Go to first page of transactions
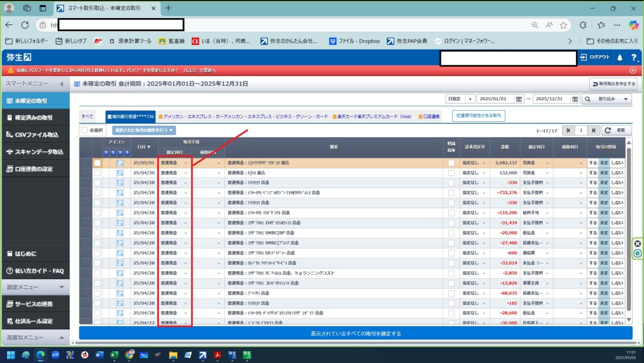 568,130
